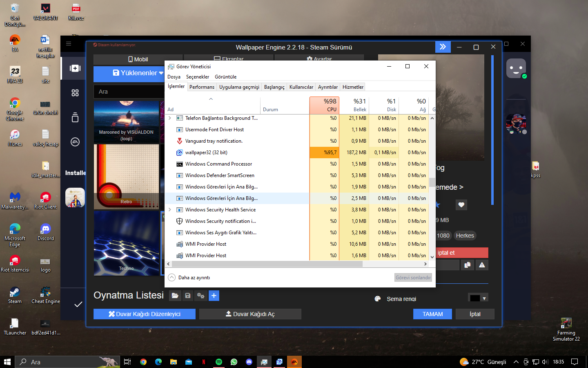
Task: Select Vanguard tray notification process
Action: click(x=296, y=141)
